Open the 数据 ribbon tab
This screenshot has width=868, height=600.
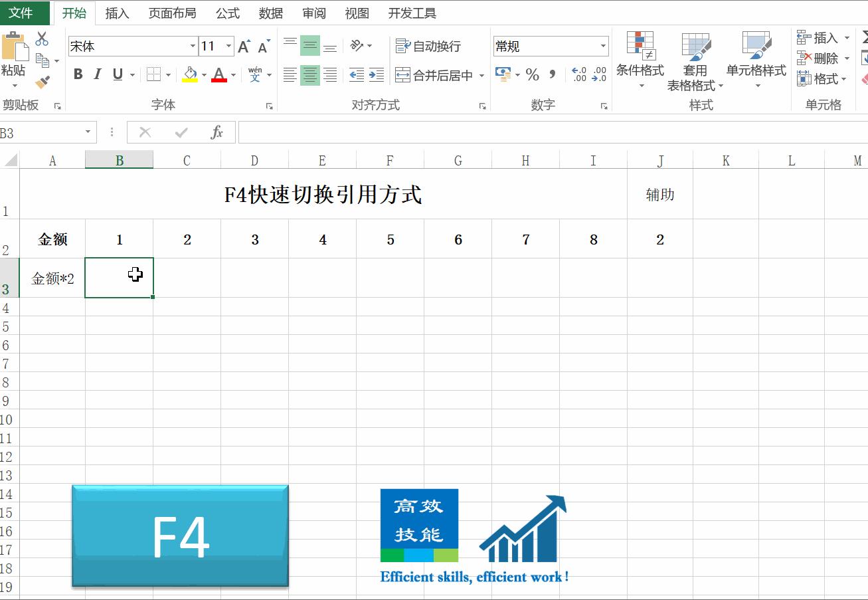tap(270, 13)
